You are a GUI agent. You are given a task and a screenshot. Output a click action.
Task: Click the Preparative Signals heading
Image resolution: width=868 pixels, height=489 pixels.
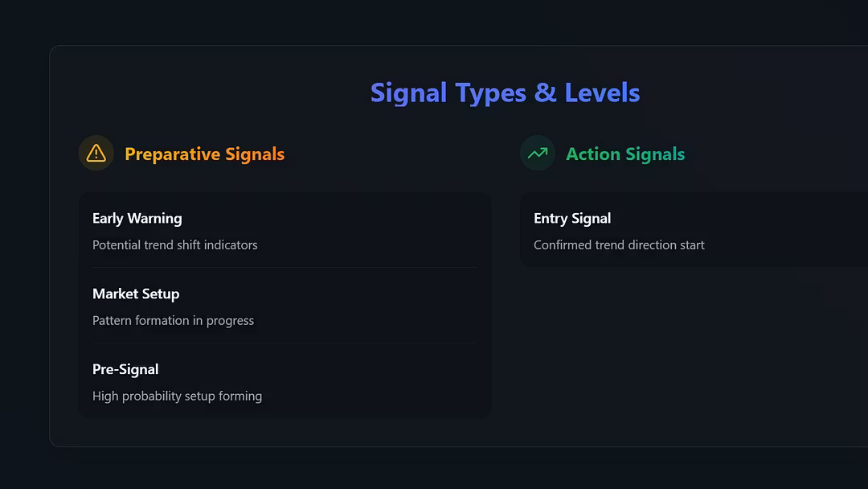(204, 154)
